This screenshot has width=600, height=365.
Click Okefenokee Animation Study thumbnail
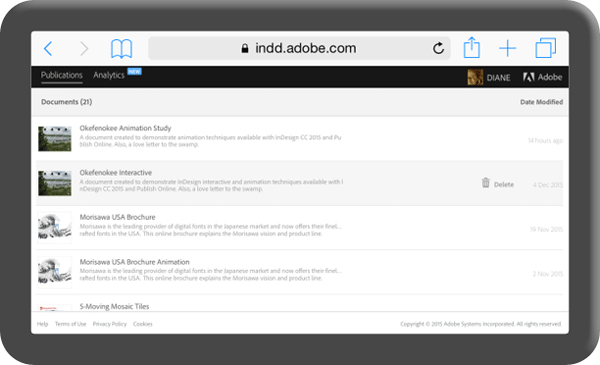coord(55,139)
